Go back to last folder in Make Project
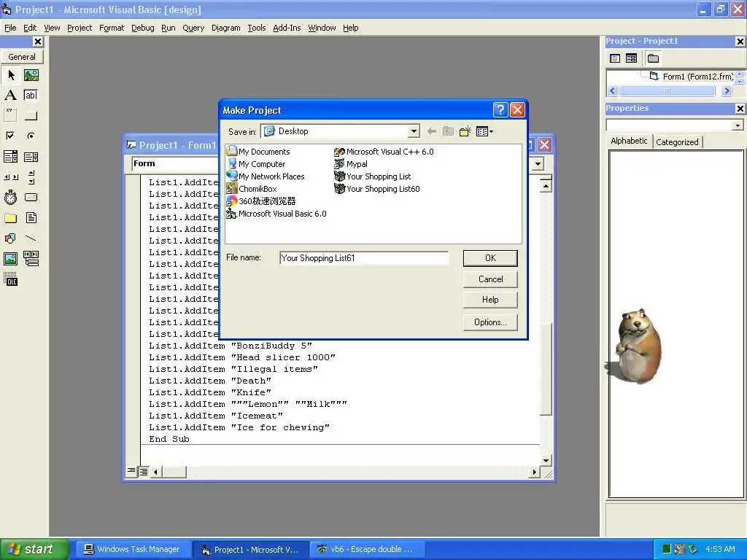This screenshot has height=560, width=747. (x=432, y=131)
